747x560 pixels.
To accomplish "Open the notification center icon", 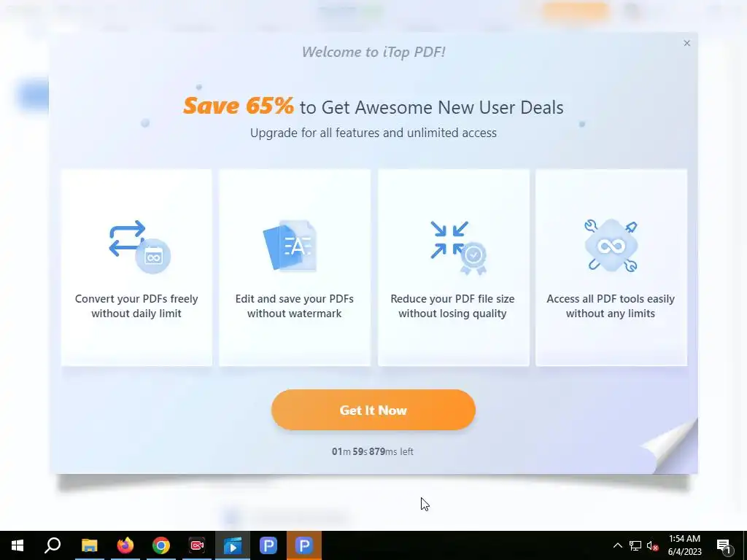I will click(x=724, y=545).
